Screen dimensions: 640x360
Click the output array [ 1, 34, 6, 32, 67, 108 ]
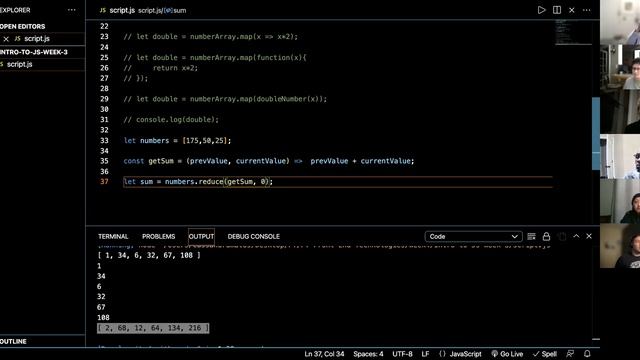(149, 256)
